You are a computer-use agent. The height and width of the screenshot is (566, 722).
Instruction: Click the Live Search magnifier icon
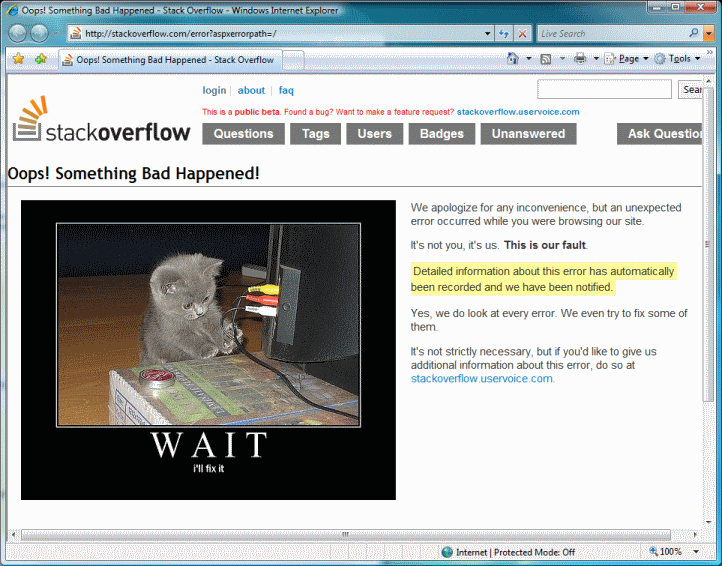point(694,33)
